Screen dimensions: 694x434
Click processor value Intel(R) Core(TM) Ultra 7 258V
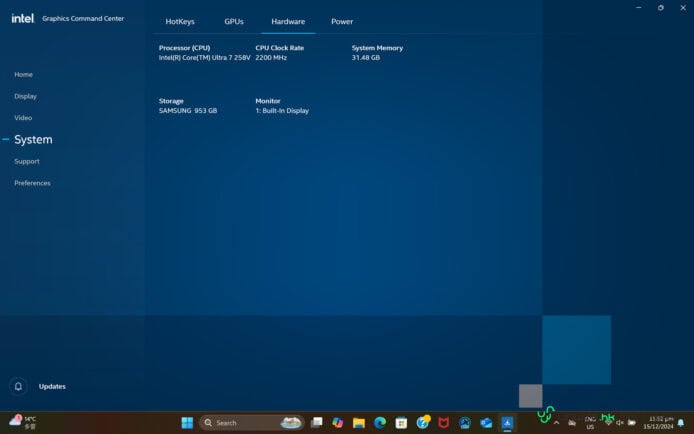(204, 58)
